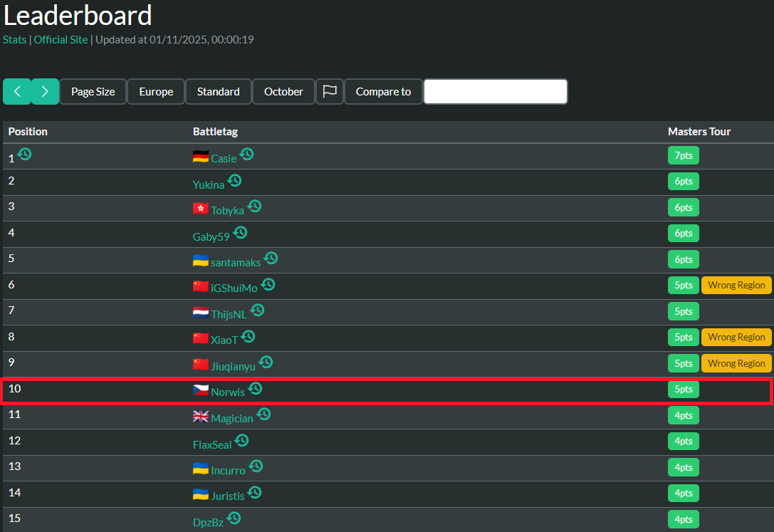Viewport: 774px width, 532px height.
Task: Click the Compare to button
Action: (383, 91)
